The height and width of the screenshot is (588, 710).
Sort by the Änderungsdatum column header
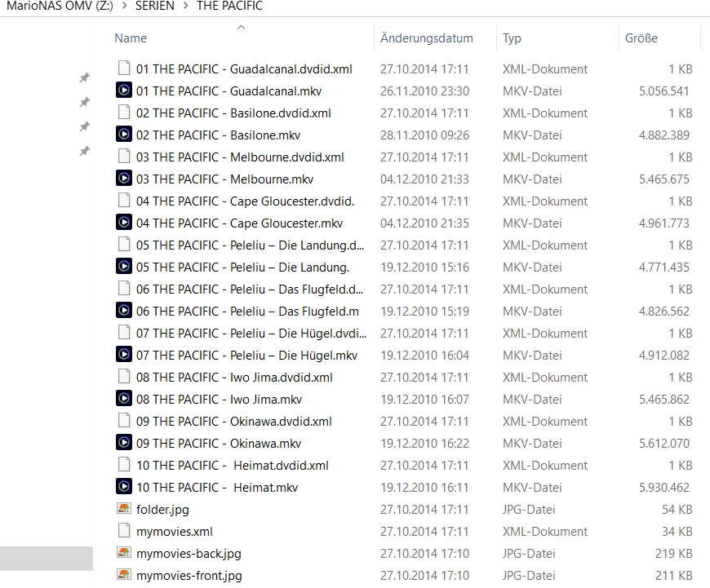(427, 38)
